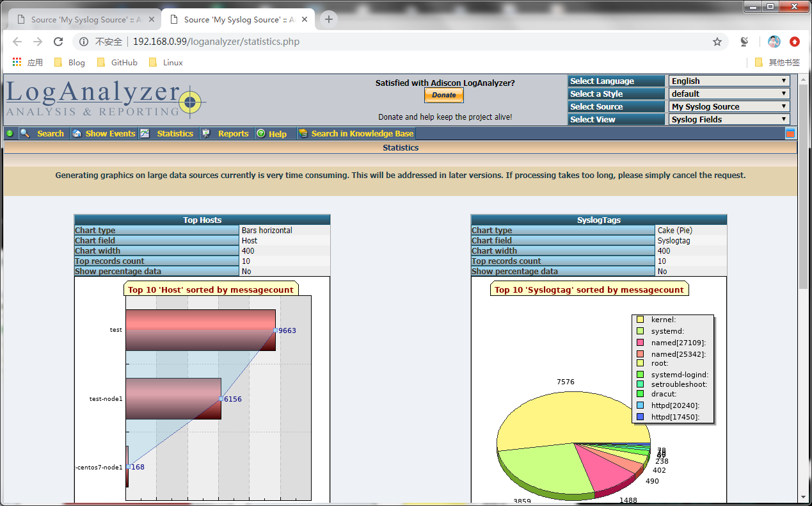Click the 'test-node1' host bar
Screen dimensions: 812x506
tap(173, 398)
